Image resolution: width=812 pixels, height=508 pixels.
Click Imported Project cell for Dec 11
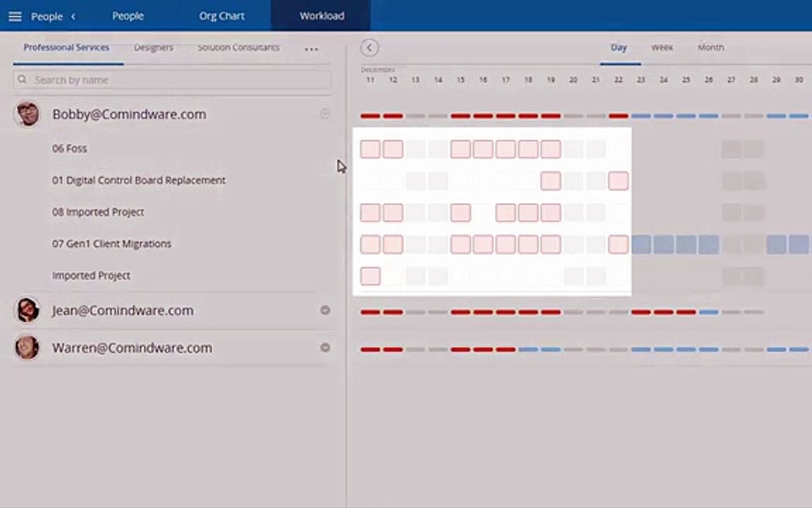370,276
